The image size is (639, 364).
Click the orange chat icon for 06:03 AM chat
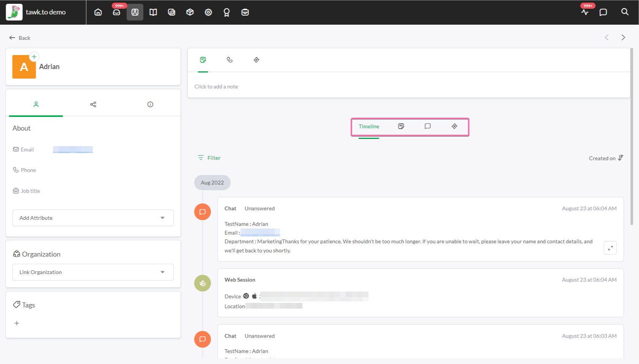point(202,339)
